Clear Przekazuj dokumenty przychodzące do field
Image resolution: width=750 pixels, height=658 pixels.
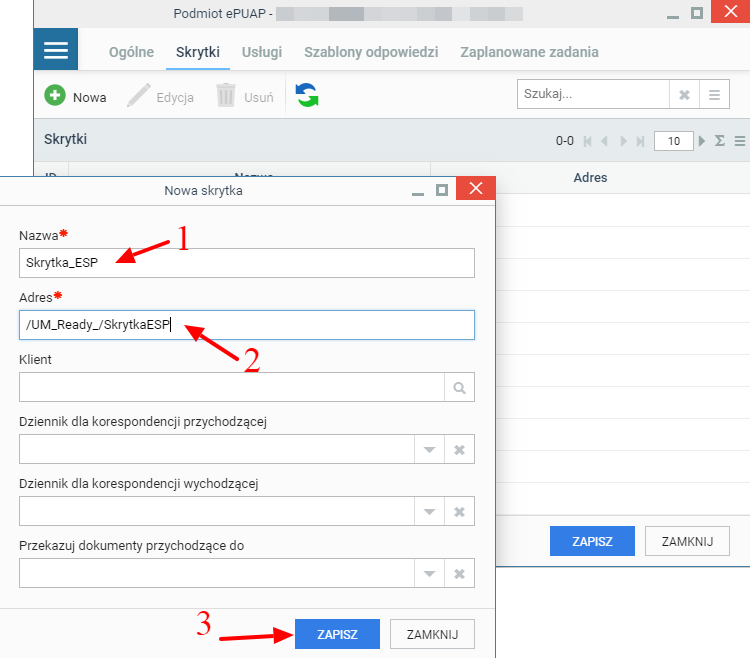click(x=459, y=573)
